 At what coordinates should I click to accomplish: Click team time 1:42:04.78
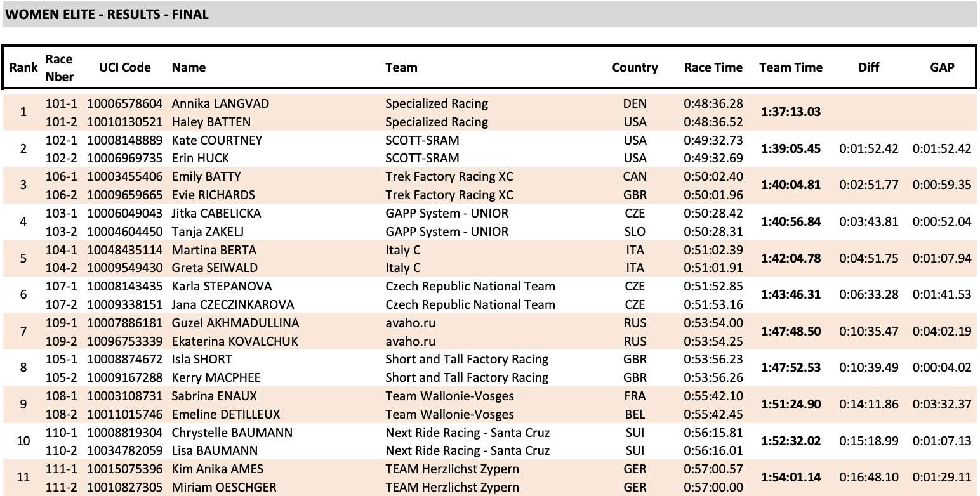point(791,258)
